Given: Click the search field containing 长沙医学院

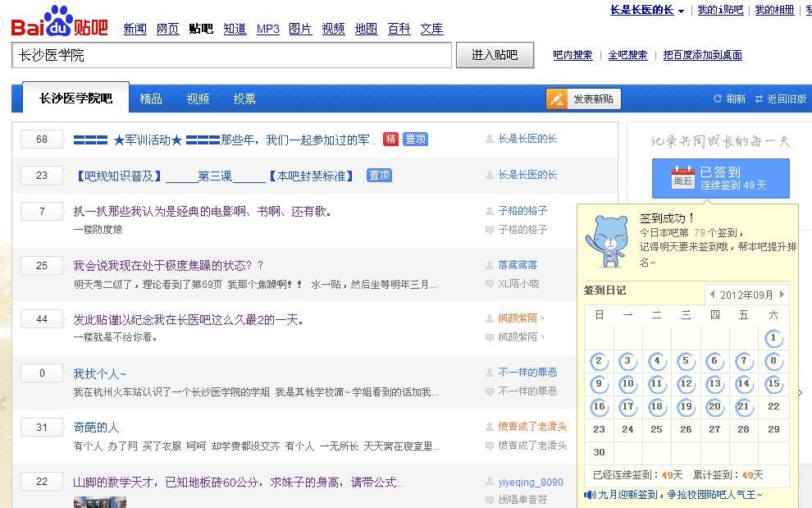Looking at the screenshot, I should (x=231, y=55).
